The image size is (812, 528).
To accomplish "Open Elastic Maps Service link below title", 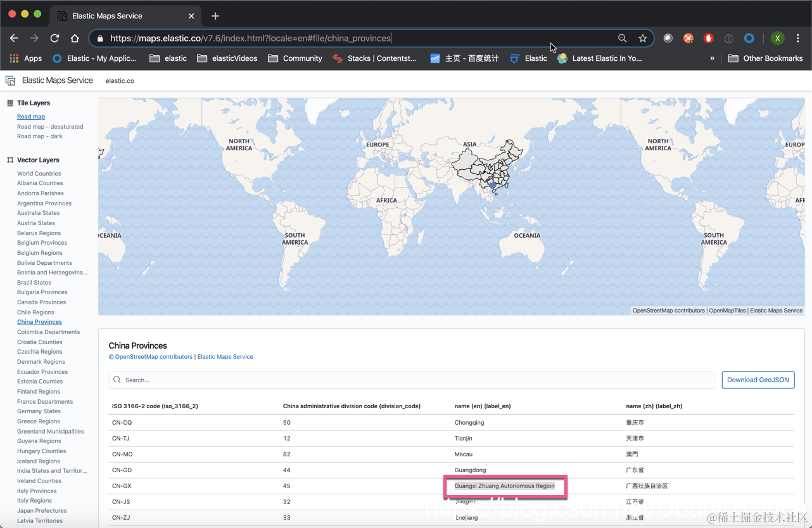I will (x=225, y=357).
